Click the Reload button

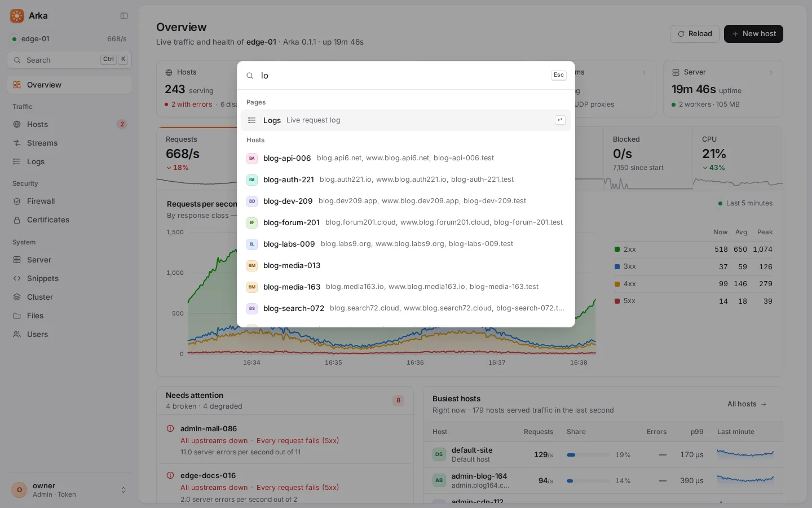(x=695, y=34)
